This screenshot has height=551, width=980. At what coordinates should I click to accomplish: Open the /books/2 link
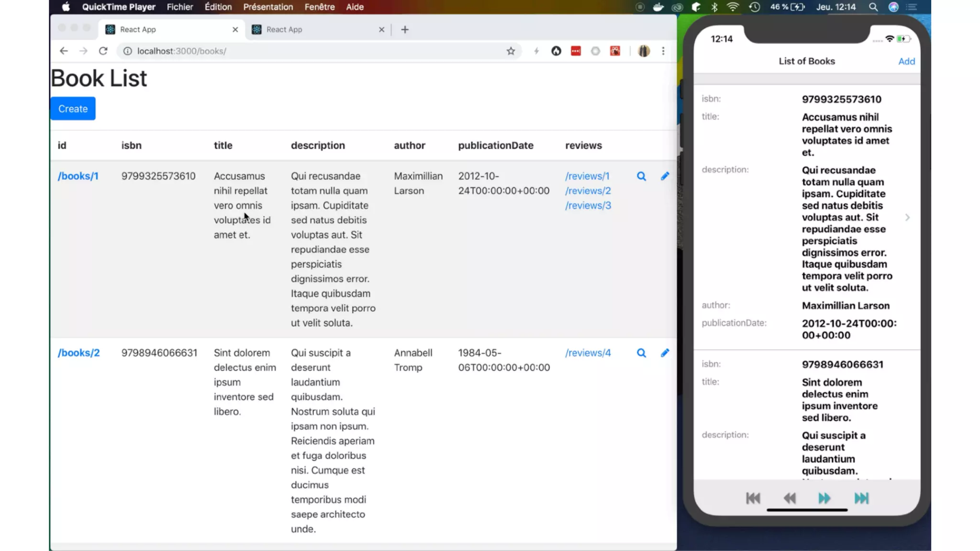(x=79, y=353)
